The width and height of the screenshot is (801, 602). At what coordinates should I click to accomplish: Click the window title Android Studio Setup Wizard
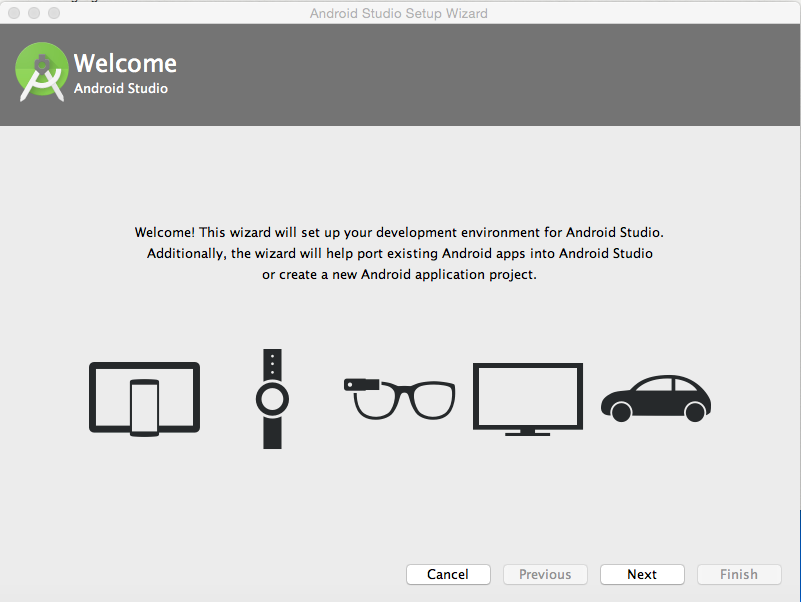point(398,13)
